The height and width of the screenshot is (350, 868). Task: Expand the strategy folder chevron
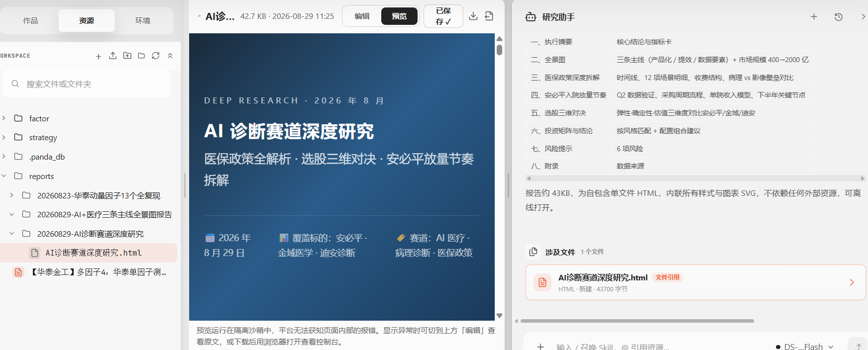click(x=4, y=137)
